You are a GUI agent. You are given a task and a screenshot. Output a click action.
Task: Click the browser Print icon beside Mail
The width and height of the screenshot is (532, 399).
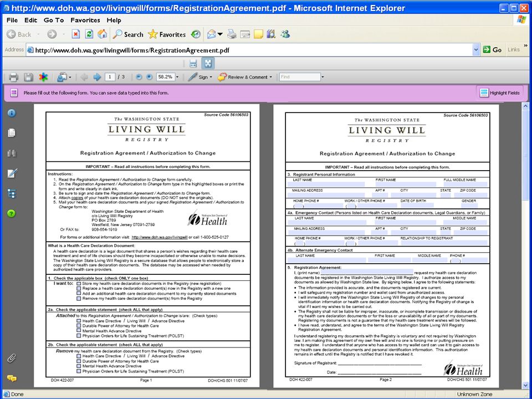[x=232, y=34]
